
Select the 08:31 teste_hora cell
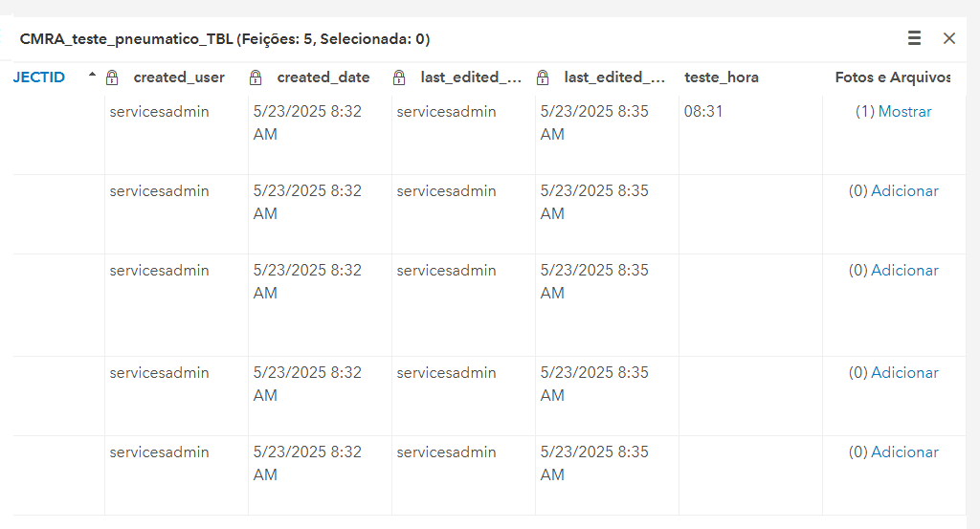750,134
